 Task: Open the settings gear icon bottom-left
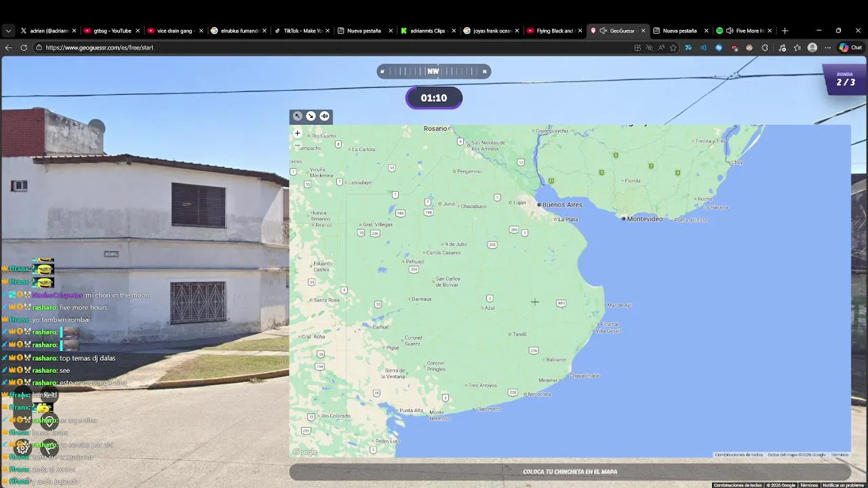[23, 447]
